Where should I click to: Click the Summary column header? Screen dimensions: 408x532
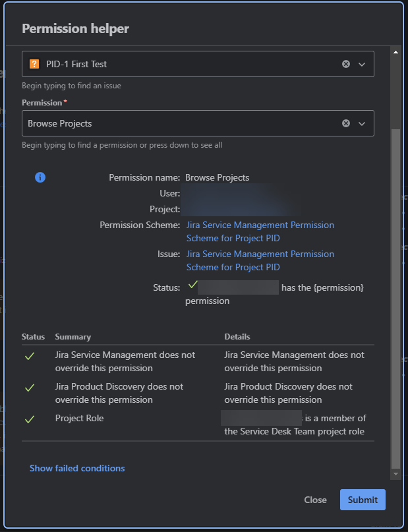pos(73,337)
